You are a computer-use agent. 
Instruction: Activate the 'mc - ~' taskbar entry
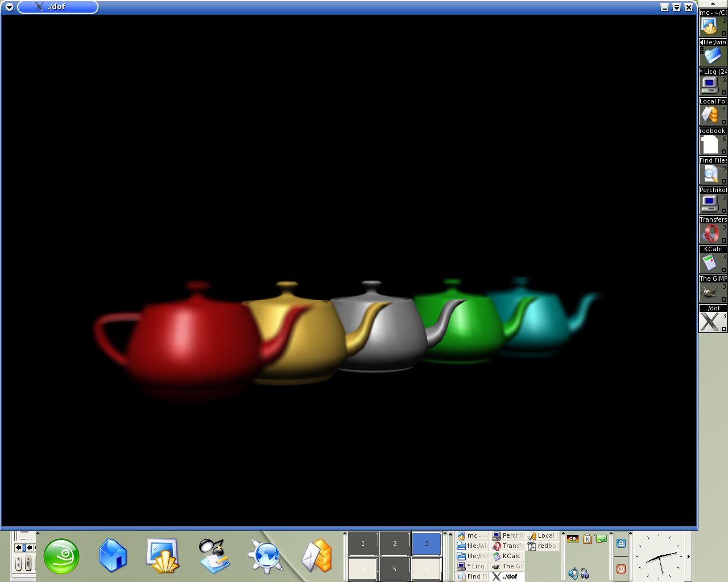[472, 536]
